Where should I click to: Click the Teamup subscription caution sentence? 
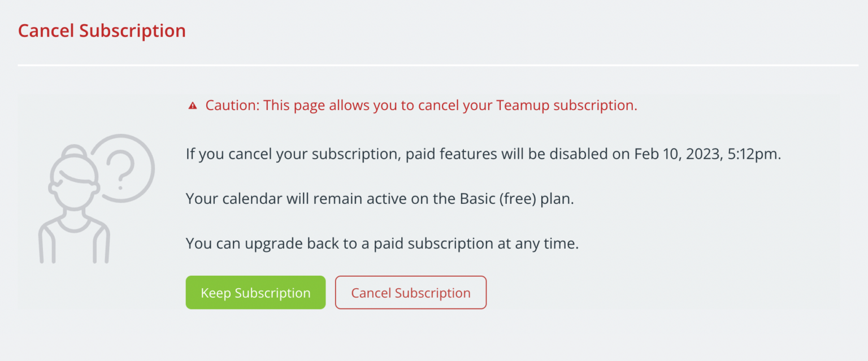point(421,105)
